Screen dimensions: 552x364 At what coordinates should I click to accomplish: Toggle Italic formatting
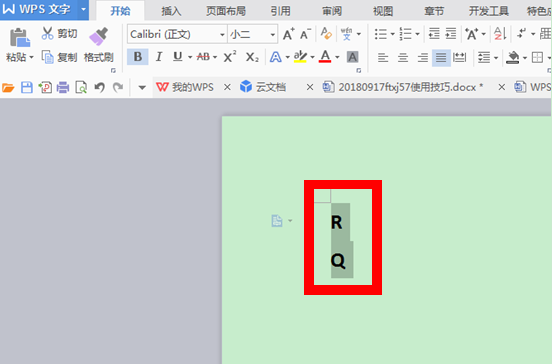click(158, 57)
